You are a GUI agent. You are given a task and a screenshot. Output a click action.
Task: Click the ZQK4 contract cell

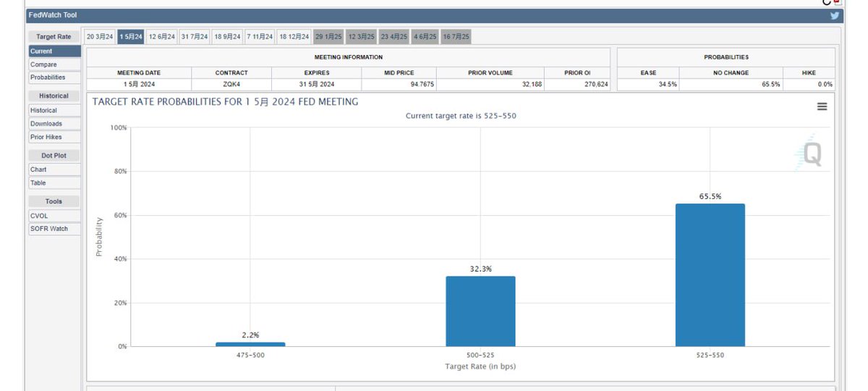(231, 84)
